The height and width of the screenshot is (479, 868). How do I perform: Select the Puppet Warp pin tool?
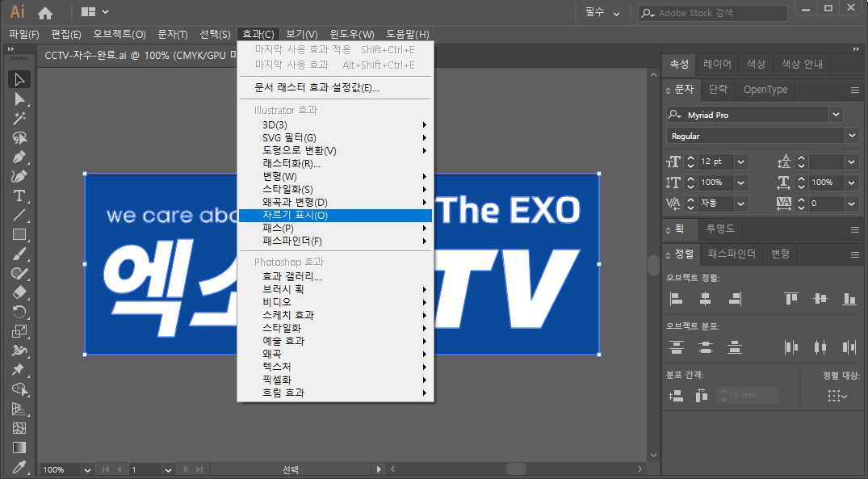click(x=19, y=370)
